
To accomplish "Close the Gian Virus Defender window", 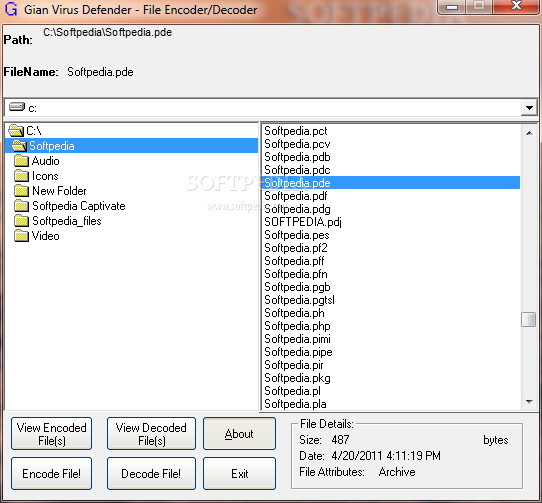I will 516,6.
